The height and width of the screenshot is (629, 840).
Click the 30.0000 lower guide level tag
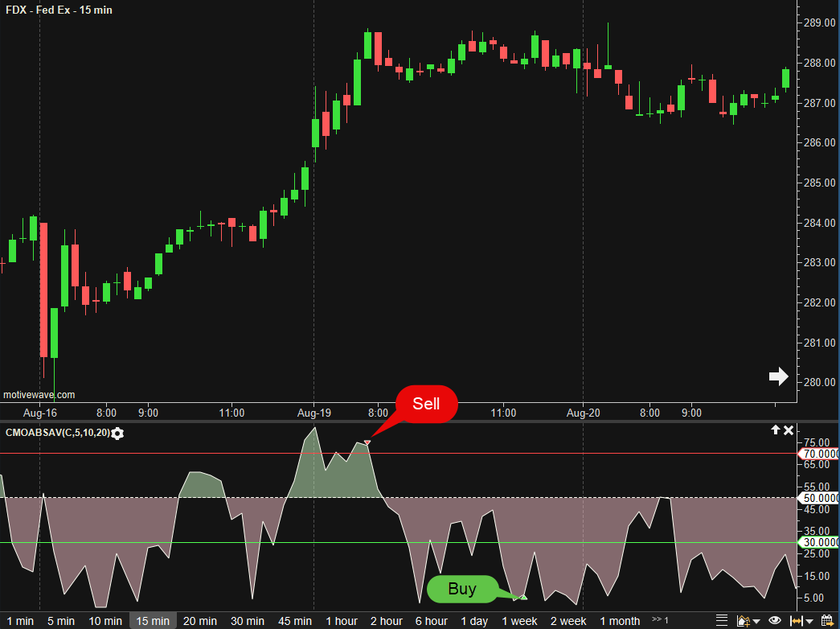pos(818,543)
